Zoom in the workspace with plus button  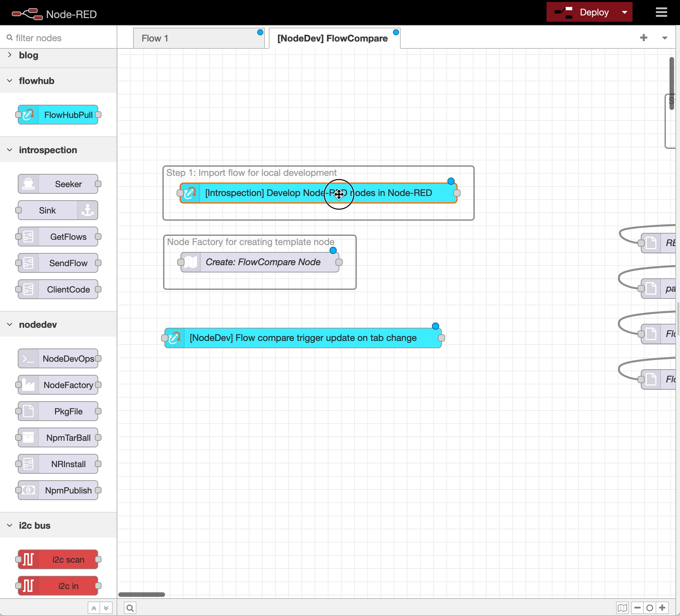662,608
